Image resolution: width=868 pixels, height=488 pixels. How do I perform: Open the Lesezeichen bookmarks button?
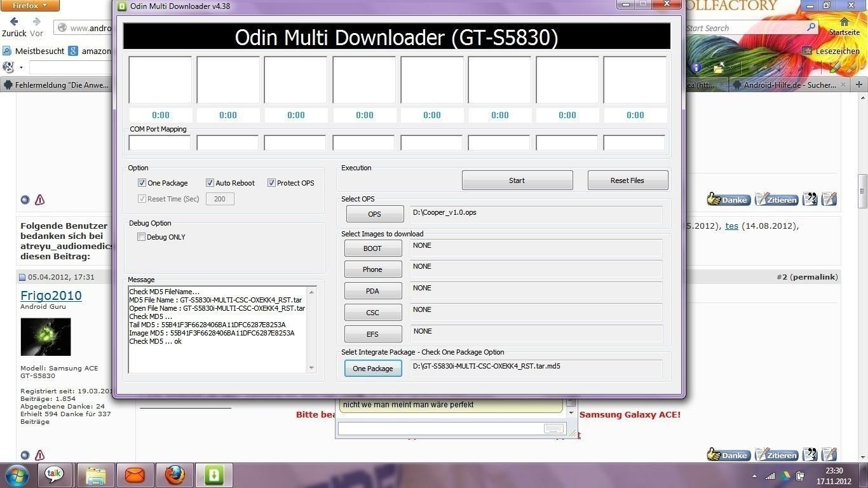coord(832,51)
